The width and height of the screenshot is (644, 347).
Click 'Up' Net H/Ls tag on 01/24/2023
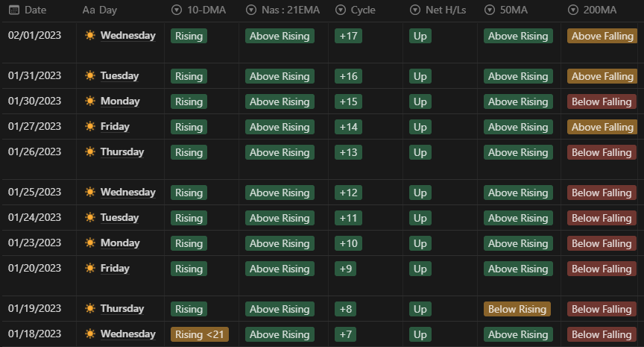420,219
